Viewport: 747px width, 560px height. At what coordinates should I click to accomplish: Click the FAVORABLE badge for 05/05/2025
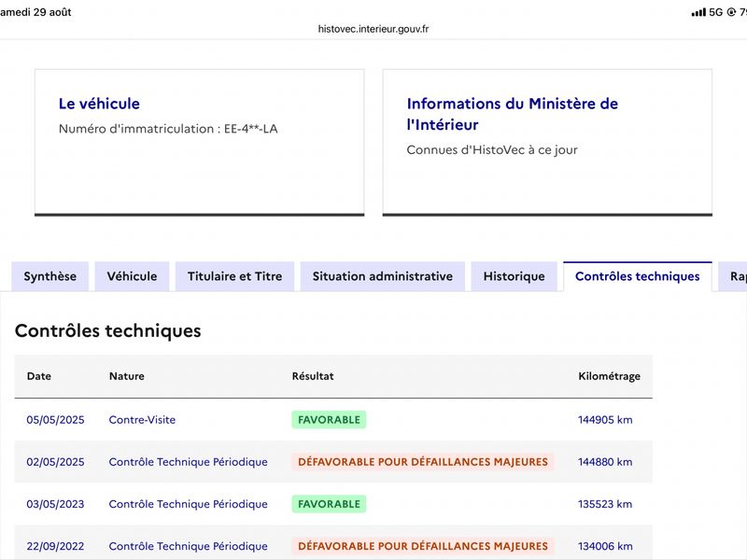pyautogui.click(x=329, y=419)
